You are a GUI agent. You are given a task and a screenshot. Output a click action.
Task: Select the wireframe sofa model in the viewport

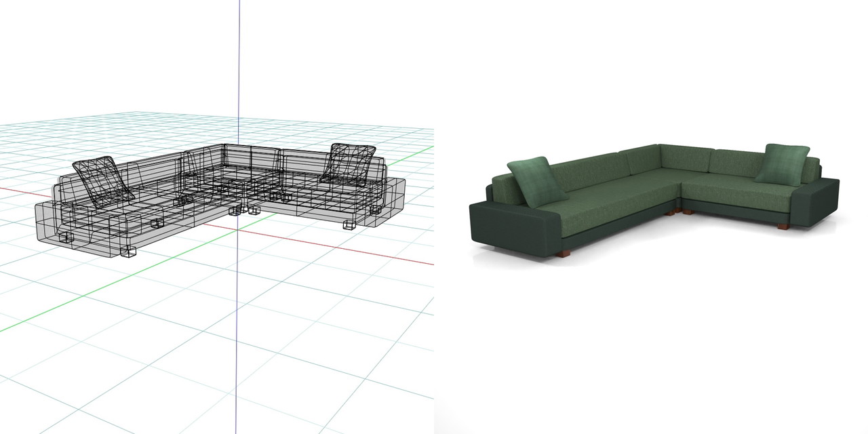pyautogui.click(x=220, y=200)
